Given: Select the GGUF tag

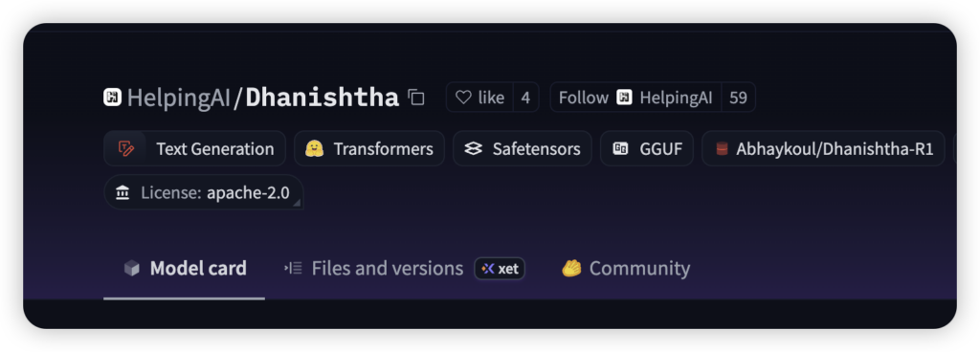Looking at the screenshot, I should tap(647, 148).
